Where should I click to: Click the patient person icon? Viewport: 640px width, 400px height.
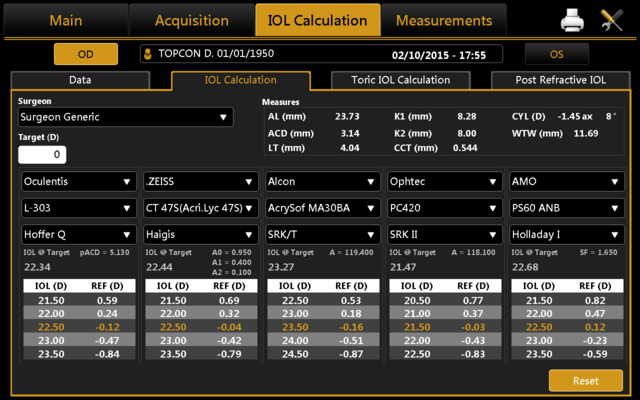pos(148,54)
